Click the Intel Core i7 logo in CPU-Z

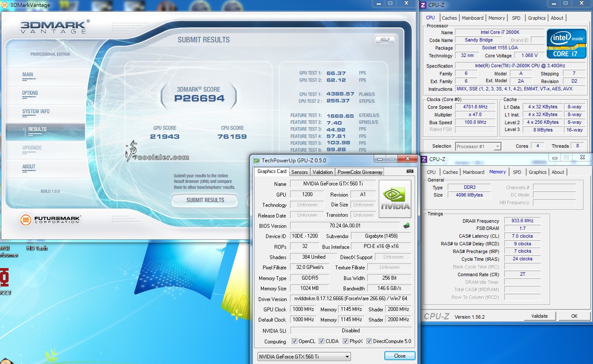coord(566,44)
